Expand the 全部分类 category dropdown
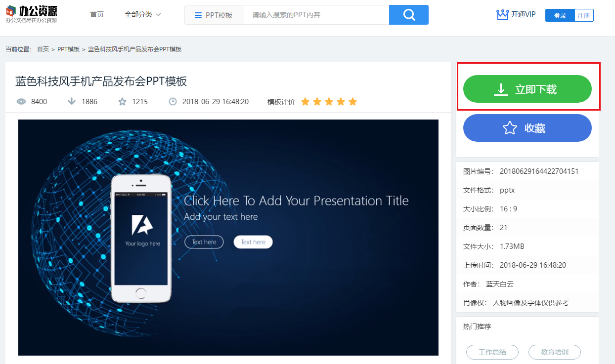Viewport: 615px width, 364px height. point(143,15)
